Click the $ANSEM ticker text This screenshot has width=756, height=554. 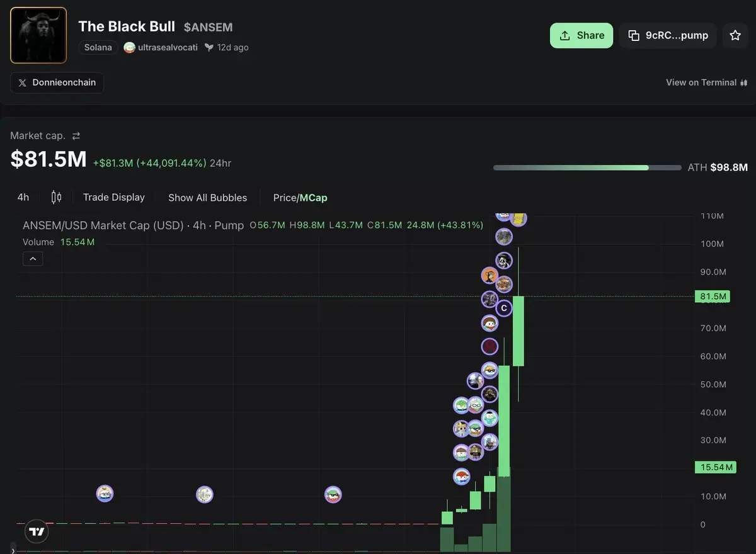pos(208,27)
